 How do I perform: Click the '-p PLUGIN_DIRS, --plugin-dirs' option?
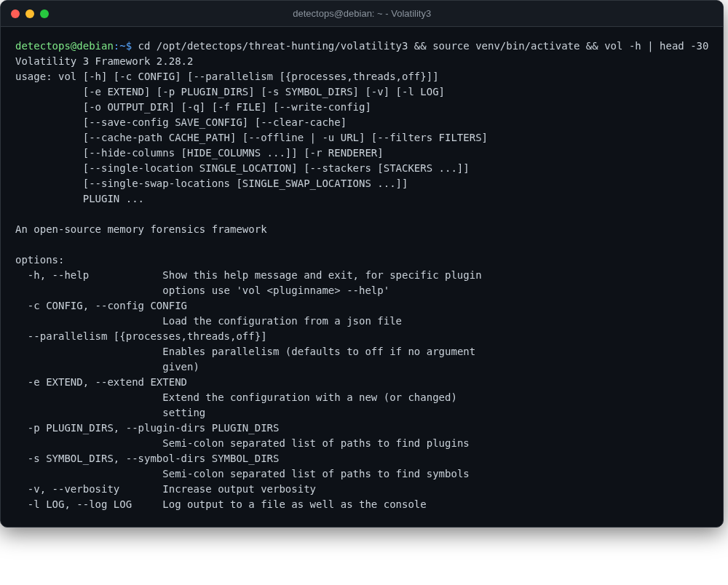click(153, 429)
